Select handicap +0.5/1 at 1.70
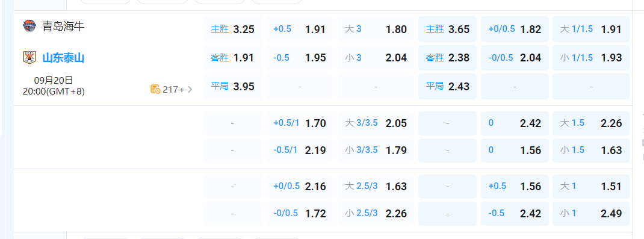Image resolution: width=644 pixels, height=239 pixels. (x=299, y=123)
